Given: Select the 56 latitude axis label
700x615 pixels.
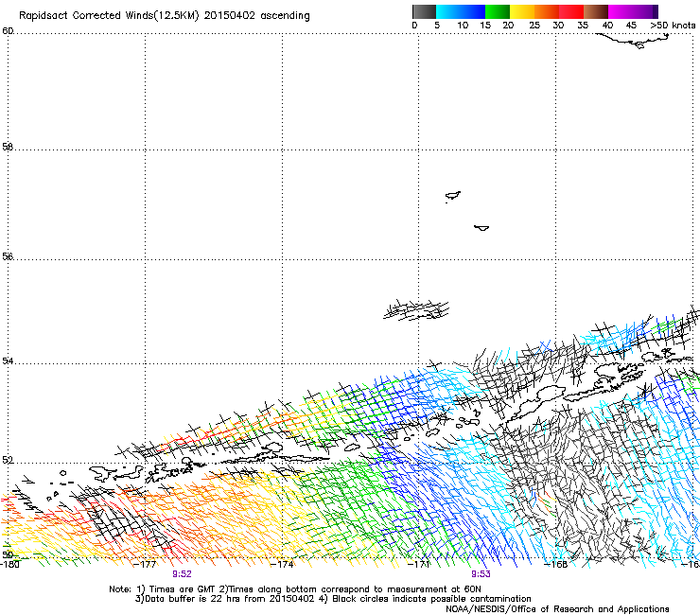Looking at the screenshot, I should coord(8,256).
